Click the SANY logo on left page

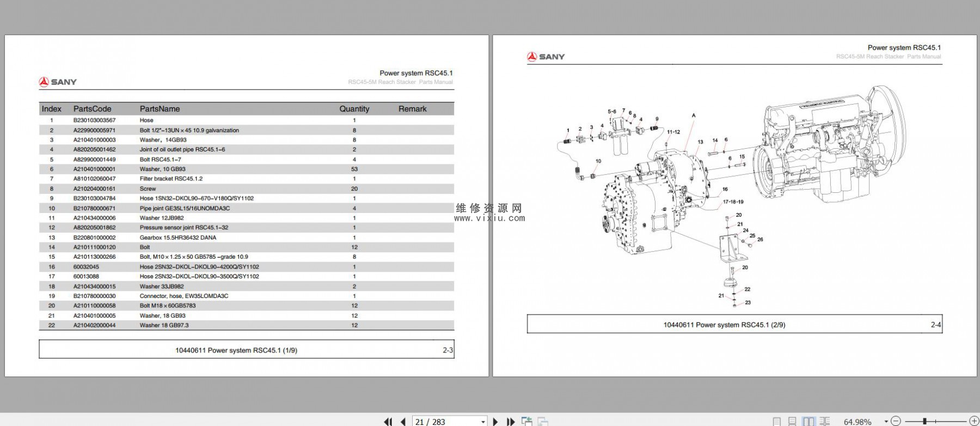pyautogui.click(x=58, y=82)
